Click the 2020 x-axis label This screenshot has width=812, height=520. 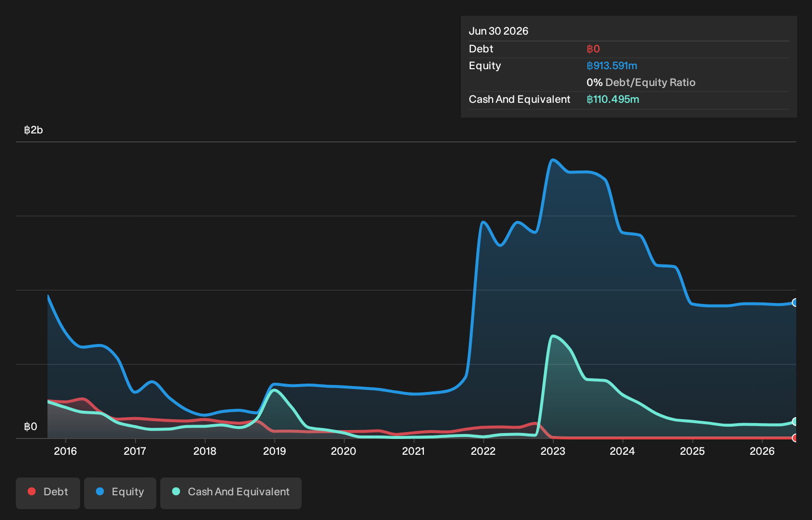pos(344,451)
